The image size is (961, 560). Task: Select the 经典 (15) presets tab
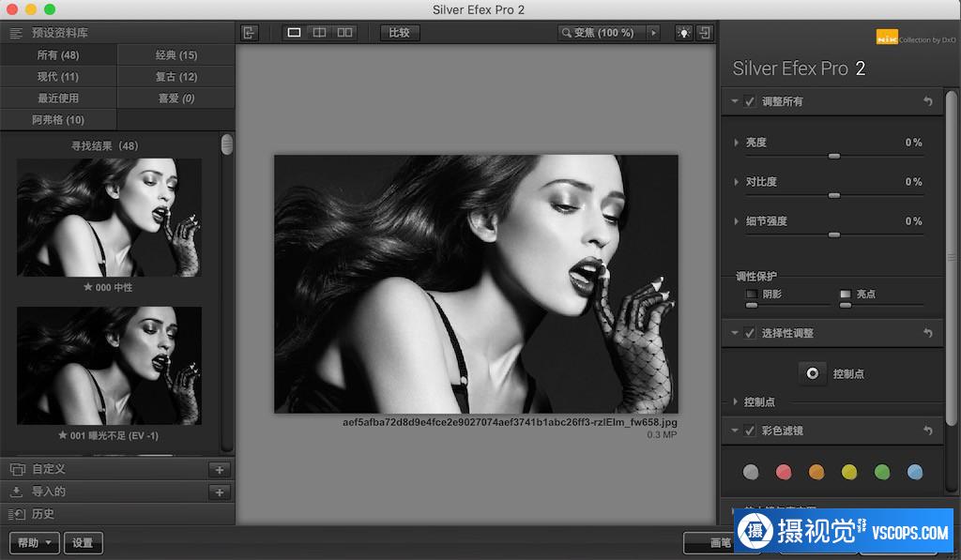pos(175,55)
